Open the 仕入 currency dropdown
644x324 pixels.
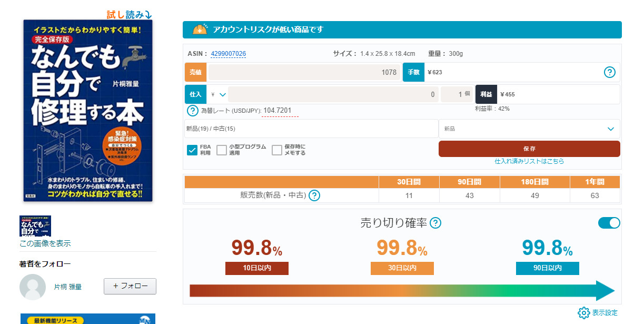click(218, 94)
